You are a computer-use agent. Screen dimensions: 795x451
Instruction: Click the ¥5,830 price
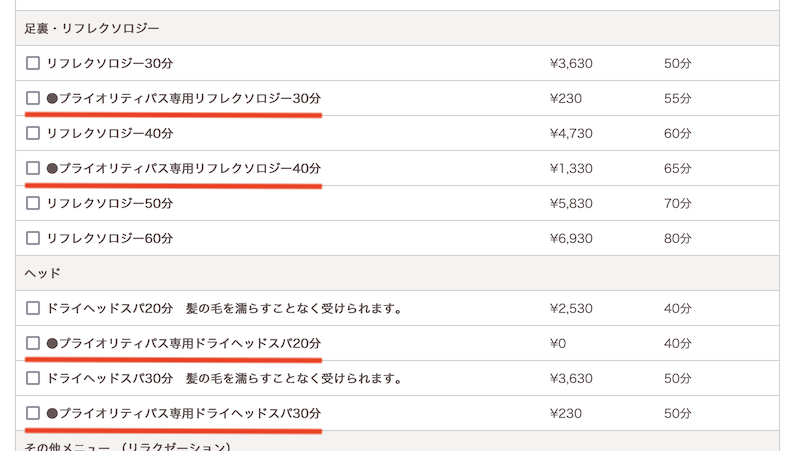point(571,203)
